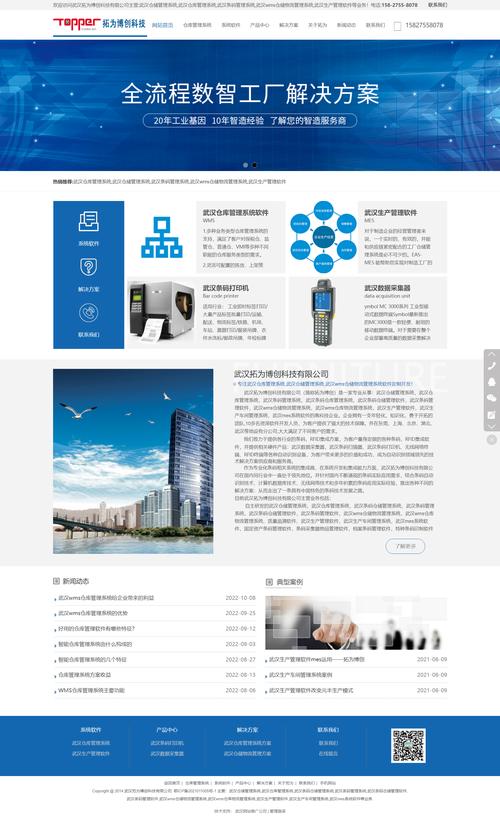This screenshot has height=816, width=500.
Task: Open the 武汉生产管理软件mes case link
Action: click(317, 659)
